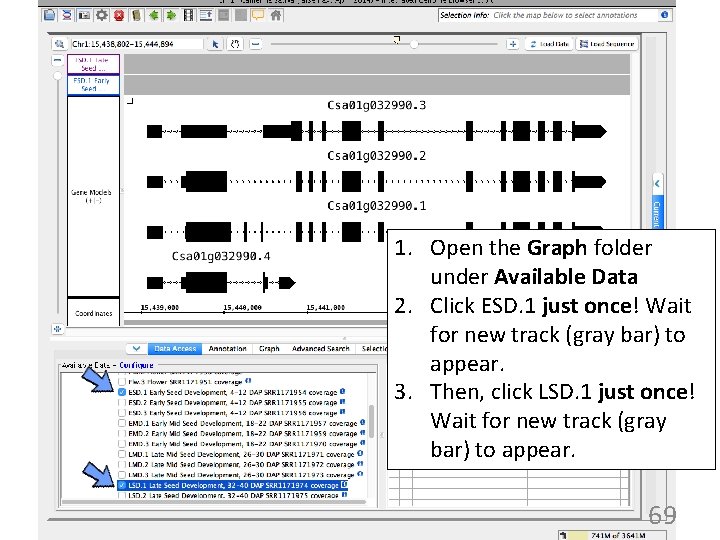Click the available data horizontal scrollbar
Viewport: 720px width, 540px height.
[x=214, y=502]
